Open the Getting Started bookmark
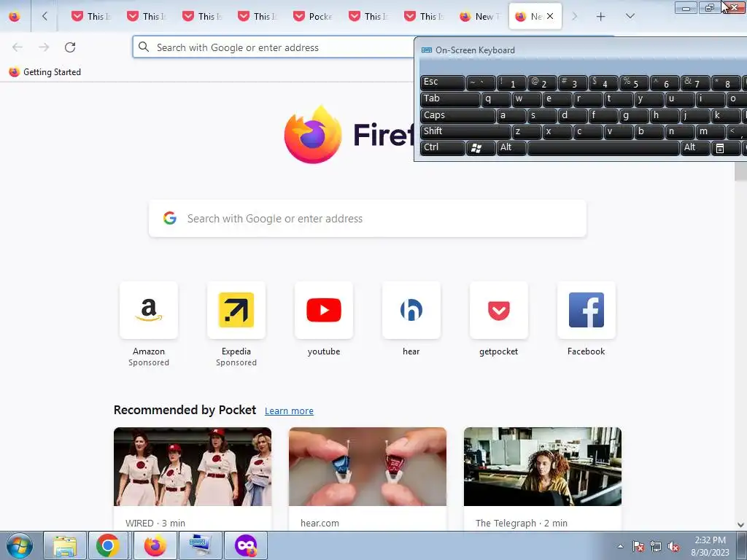Screen dimensions: 747x560 (45, 72)
